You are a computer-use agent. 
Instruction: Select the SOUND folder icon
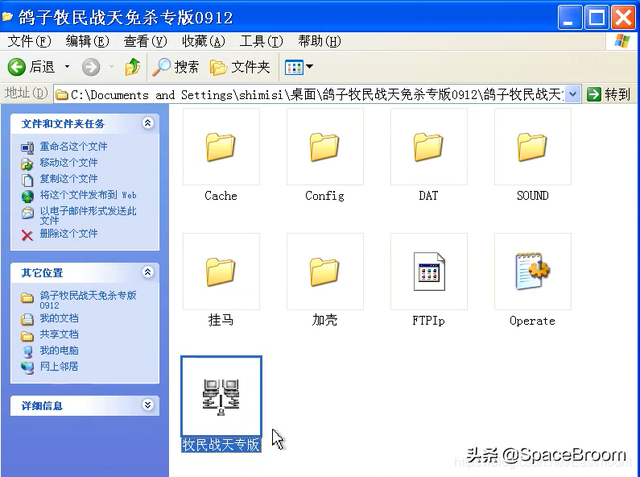532,147
